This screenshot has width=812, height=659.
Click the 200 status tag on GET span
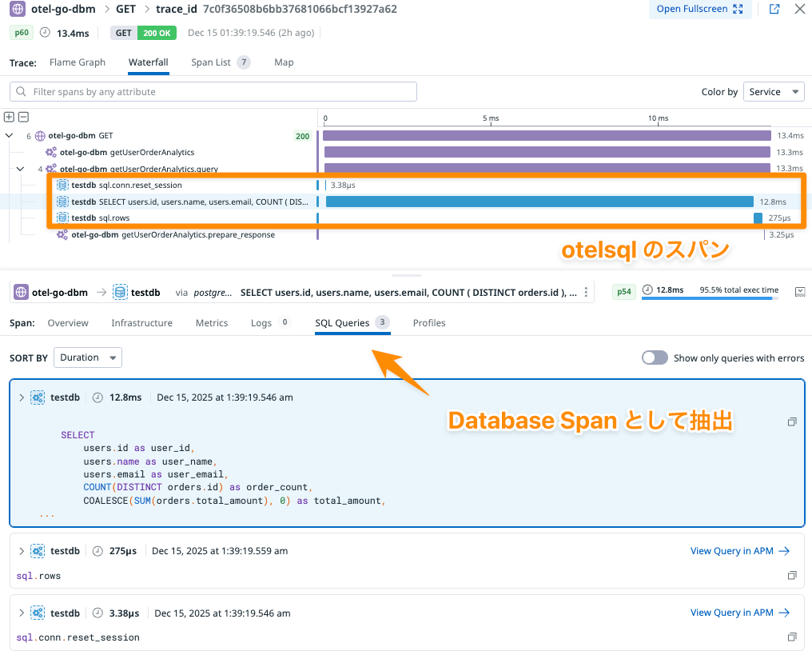coord(302,136)
